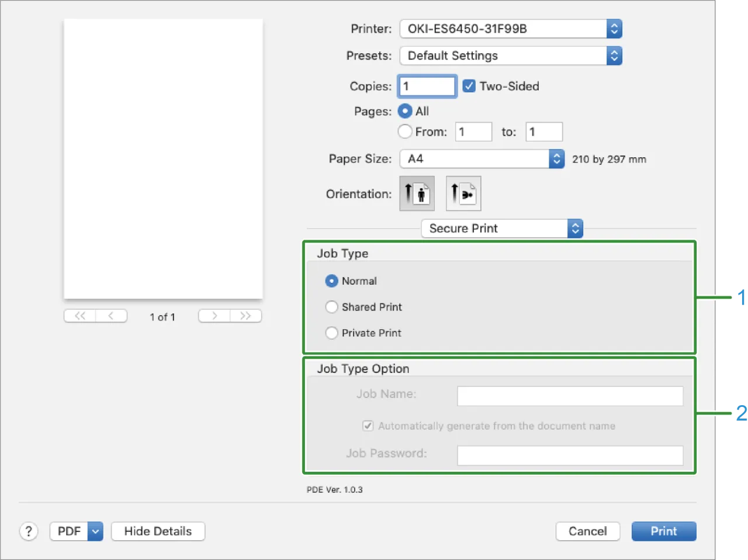748x560 pixels.
Task: Select landscape orientation icon
Action: pos(463,193)
